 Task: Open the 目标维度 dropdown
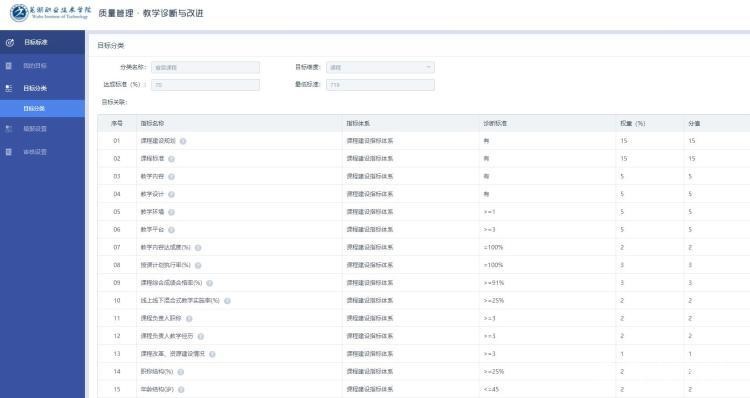(380, 67)
